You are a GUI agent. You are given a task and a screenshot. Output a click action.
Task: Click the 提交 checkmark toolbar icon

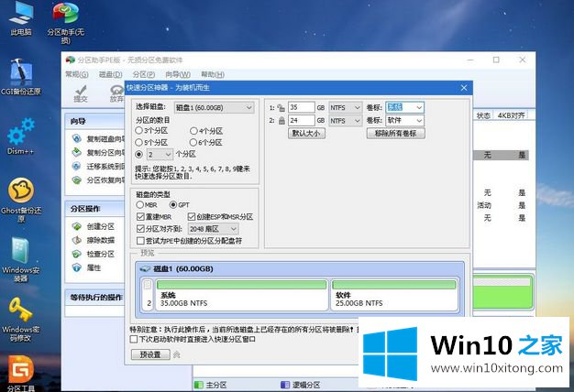pos(81,93)
